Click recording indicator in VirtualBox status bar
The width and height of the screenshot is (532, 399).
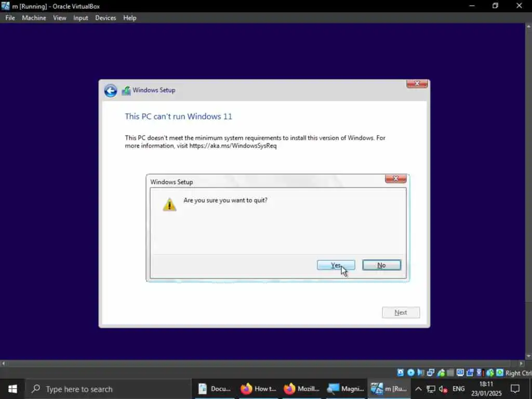coord(470,373)
